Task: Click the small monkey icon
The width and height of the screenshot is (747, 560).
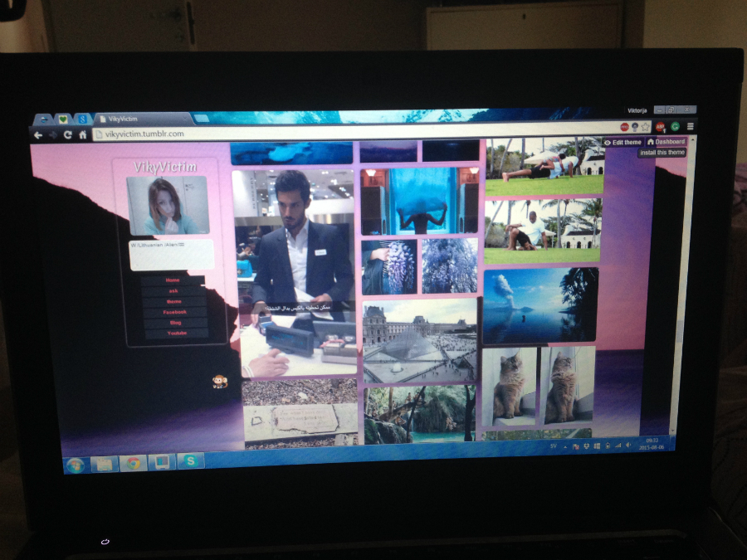Action: click(219, 382)
